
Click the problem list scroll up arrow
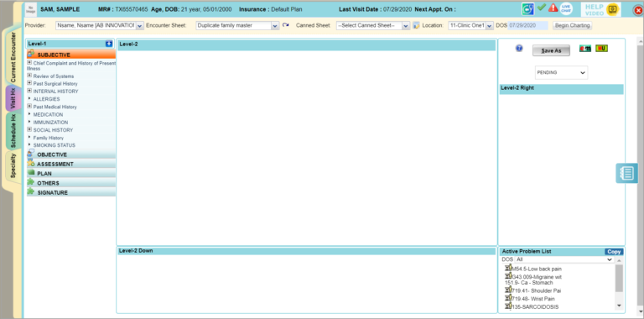pyautogui.click(x=619, y=260)
